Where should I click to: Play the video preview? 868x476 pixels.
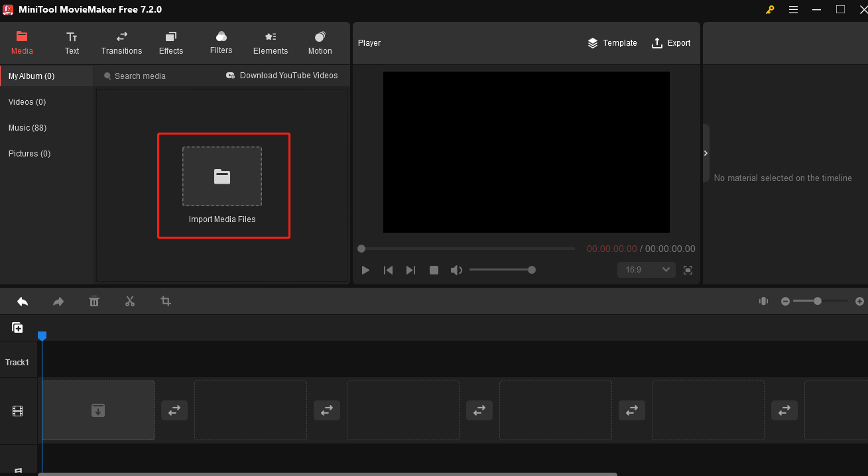(365, 270)
